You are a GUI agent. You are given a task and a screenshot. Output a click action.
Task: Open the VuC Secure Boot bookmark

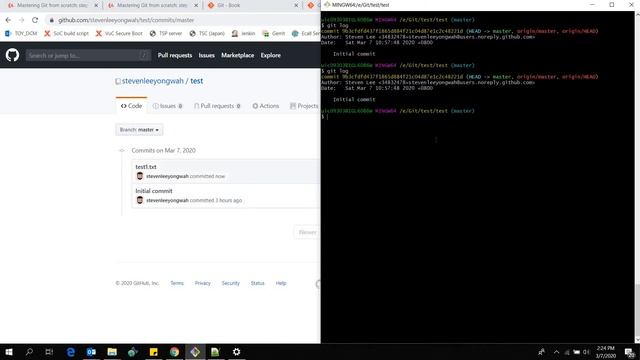click(x=119, y=33)
